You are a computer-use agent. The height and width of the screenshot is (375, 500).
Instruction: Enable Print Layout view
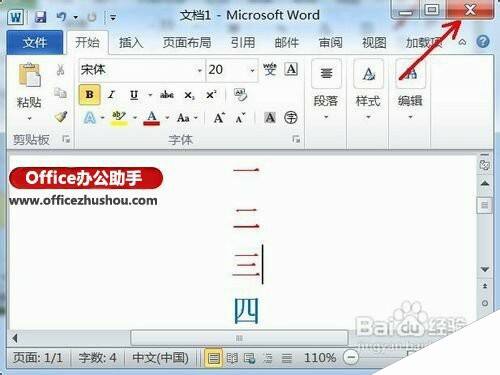[x=213, y=358]
